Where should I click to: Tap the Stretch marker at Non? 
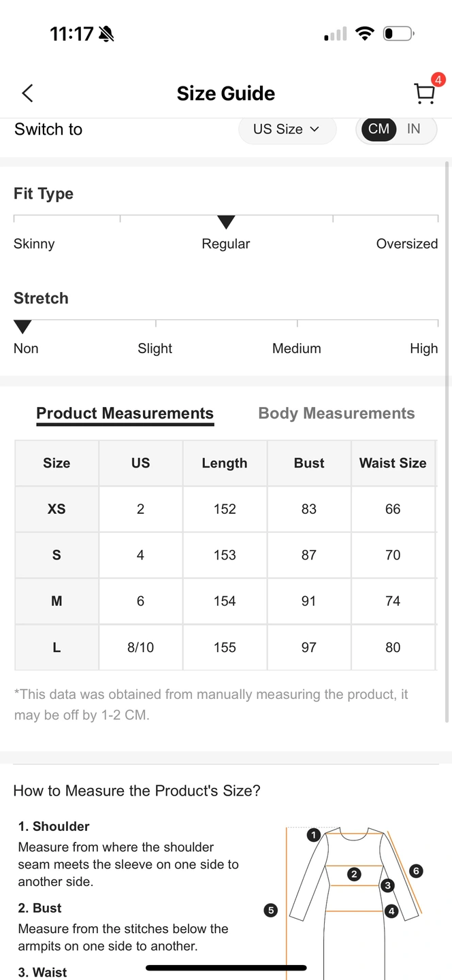(22, 327)
